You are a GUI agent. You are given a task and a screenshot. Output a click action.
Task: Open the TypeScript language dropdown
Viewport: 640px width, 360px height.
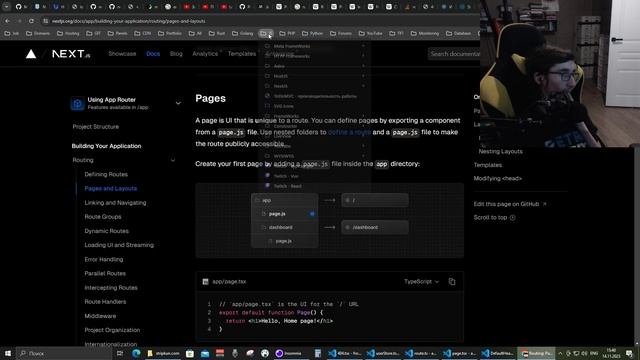(x=421, y=282)
